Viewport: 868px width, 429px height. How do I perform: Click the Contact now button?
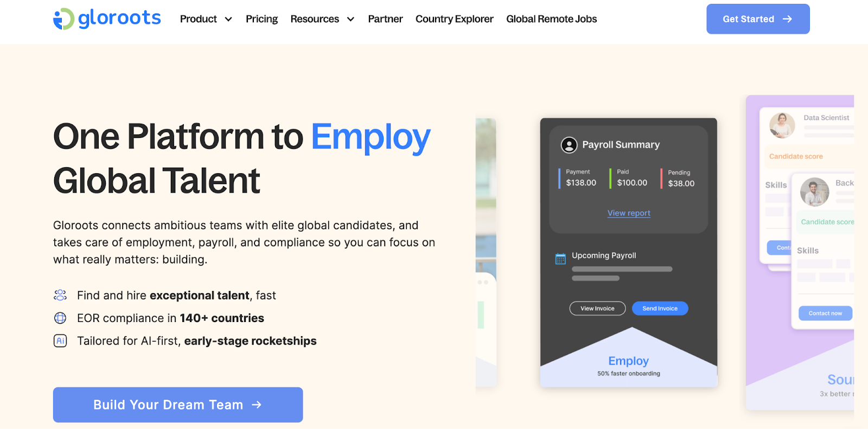click(825, 313)
